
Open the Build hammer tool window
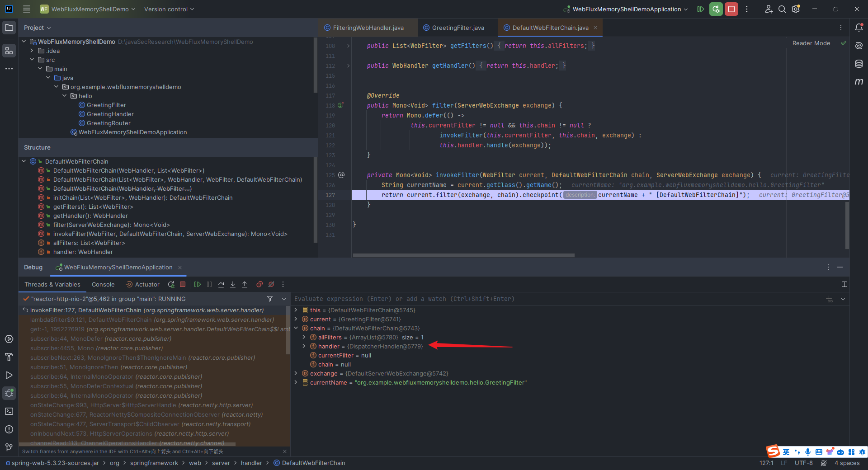[x=9, y=357]
